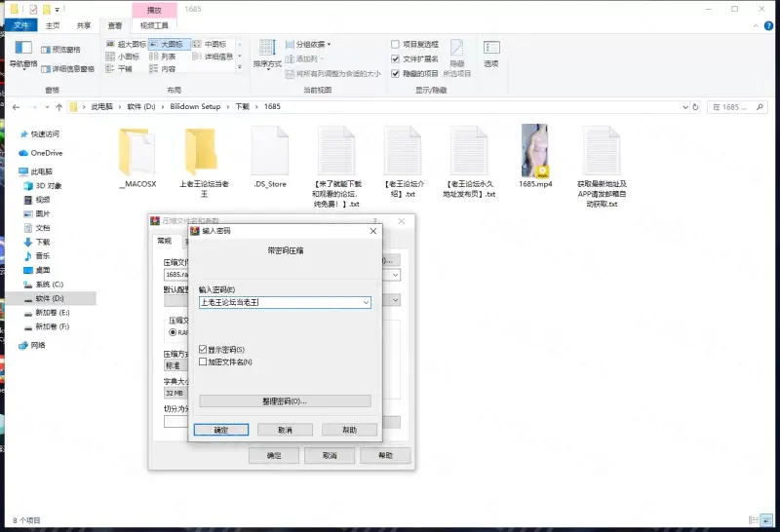
Task: Click 整理密码 (organize passwords) button
Action: (285, 400)
